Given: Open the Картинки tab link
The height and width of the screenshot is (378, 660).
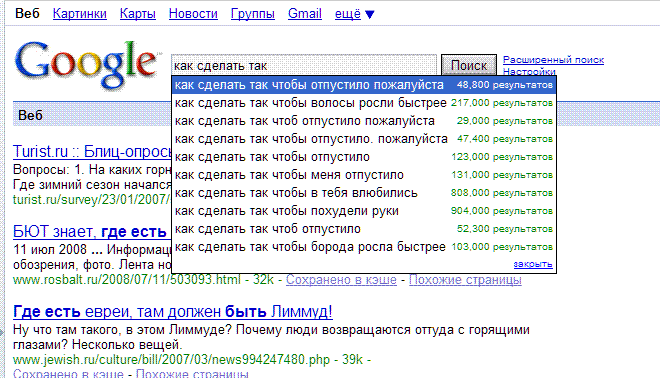Looking at the screenshot, I should pos(80,13).
